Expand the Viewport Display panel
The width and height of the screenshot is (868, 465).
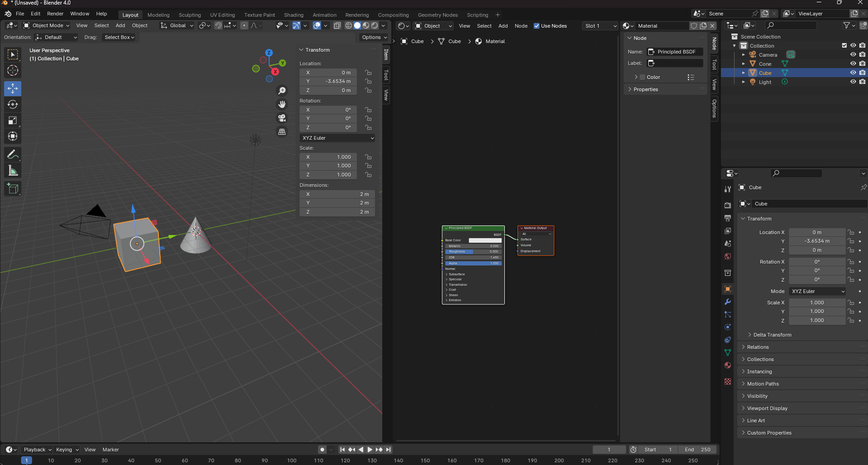coord(767,408)
